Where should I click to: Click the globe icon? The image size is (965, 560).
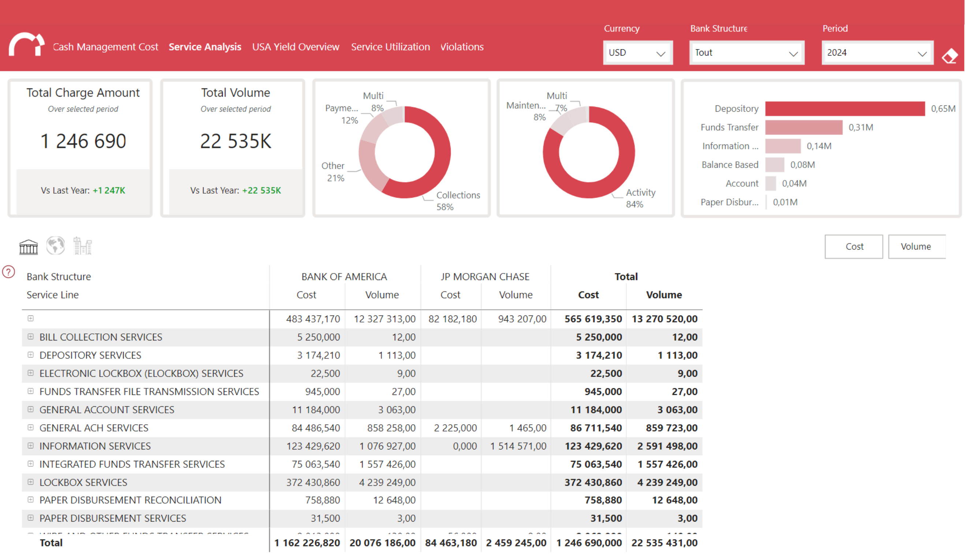point(56,245)
